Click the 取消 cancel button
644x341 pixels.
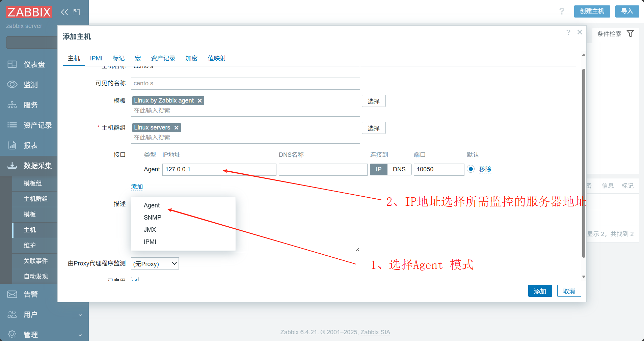[x=569, y=291]
